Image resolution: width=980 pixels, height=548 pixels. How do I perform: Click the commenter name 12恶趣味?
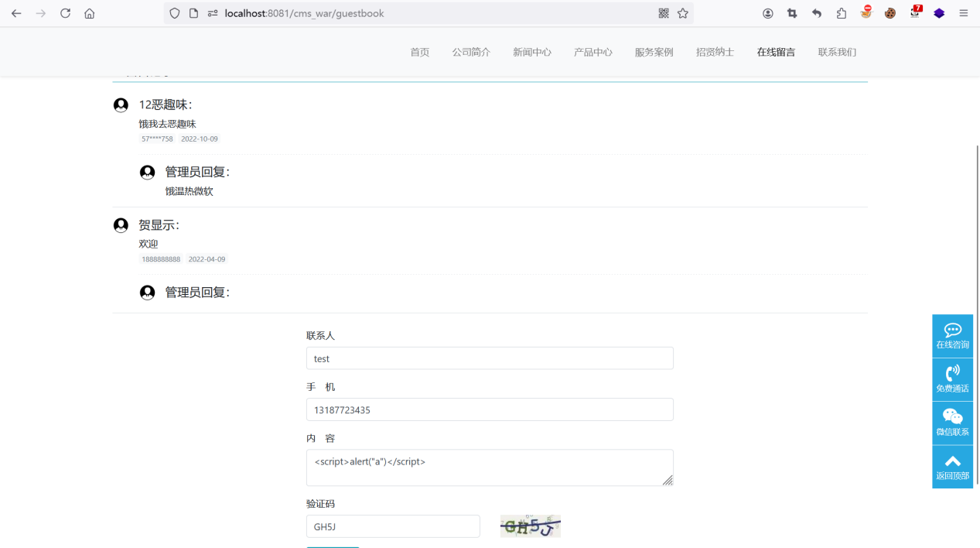point(166,104)
